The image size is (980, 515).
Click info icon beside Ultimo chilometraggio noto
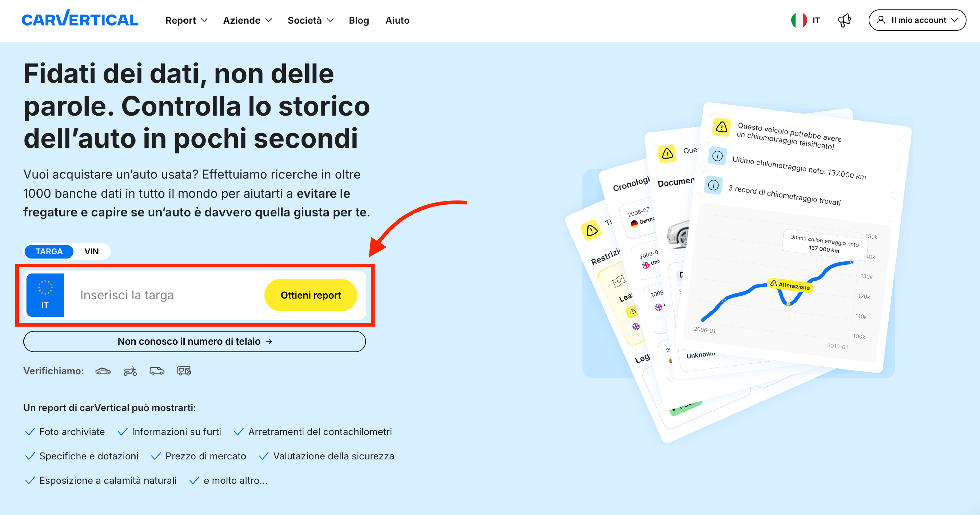717,156
